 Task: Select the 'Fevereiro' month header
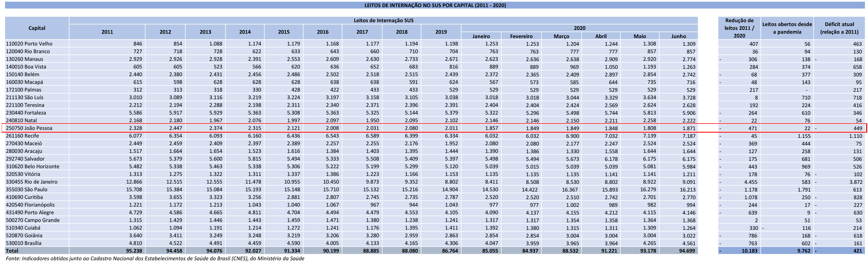click(x=521, y=36)
